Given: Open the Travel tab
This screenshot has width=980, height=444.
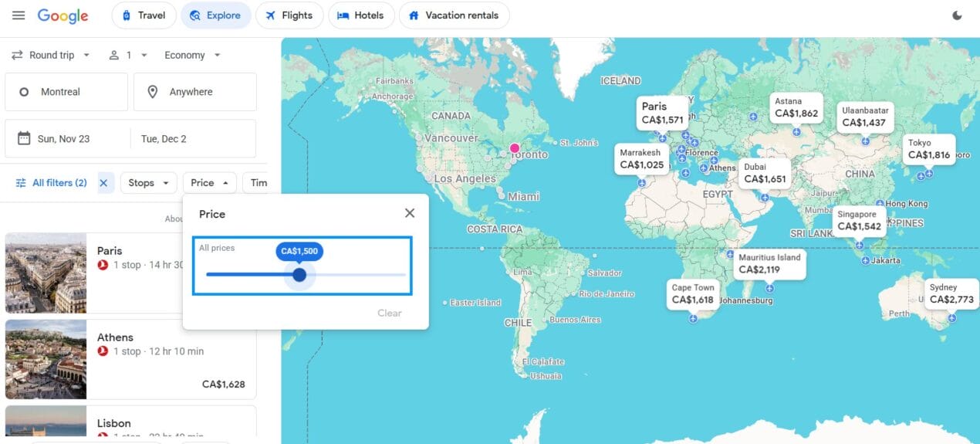Looking at the screenshot, I should (x=144, y=15).
